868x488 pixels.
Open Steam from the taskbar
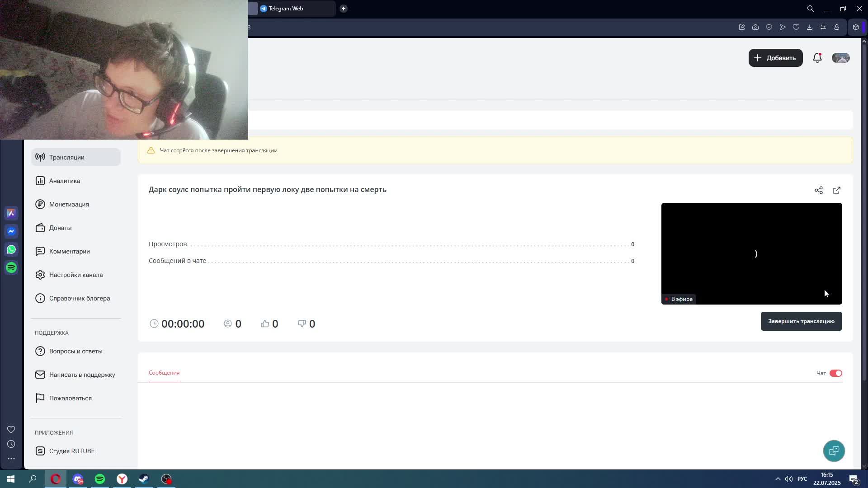(x=144, y=479)
